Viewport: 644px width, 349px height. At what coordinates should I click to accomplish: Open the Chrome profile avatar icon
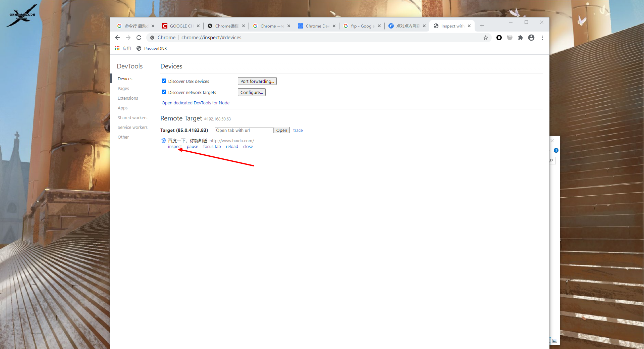[531, 38]
